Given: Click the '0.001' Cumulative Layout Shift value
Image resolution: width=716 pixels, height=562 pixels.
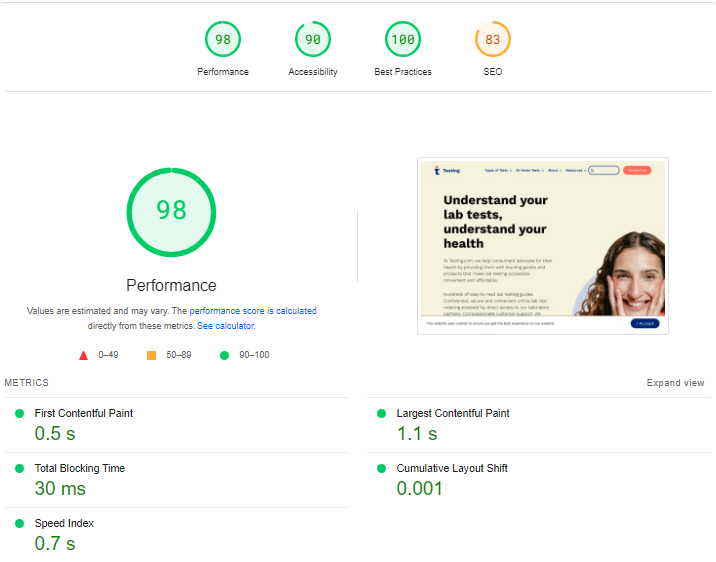Looking at the screenshot, I should coord(420,488).
